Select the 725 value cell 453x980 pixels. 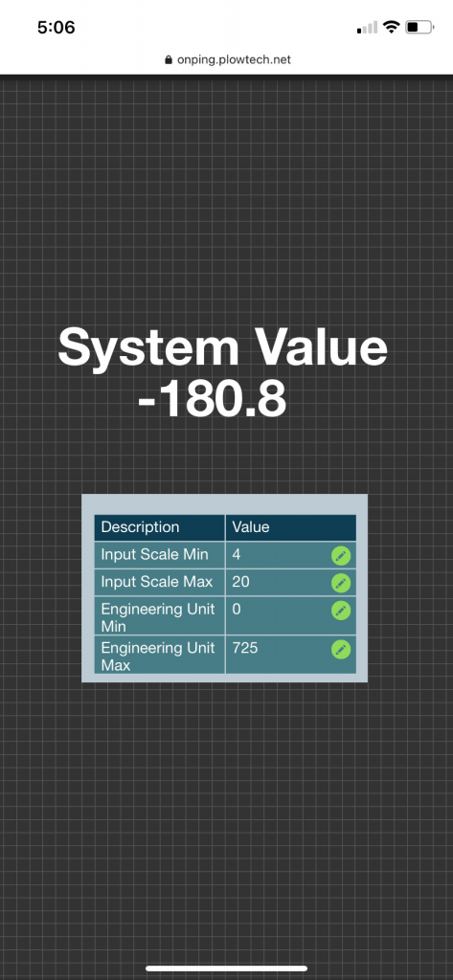(x=291, y=655)
